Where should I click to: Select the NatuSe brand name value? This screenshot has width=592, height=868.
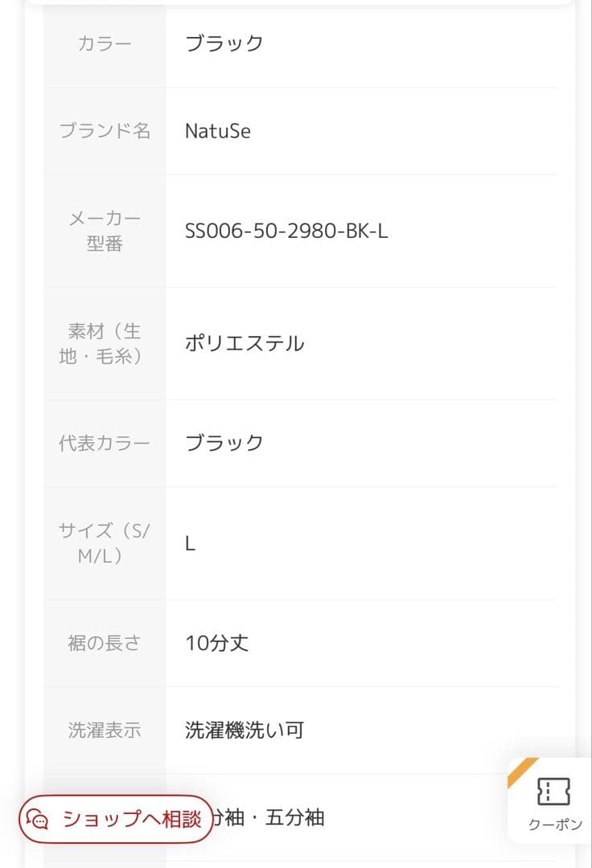[218, 131]
